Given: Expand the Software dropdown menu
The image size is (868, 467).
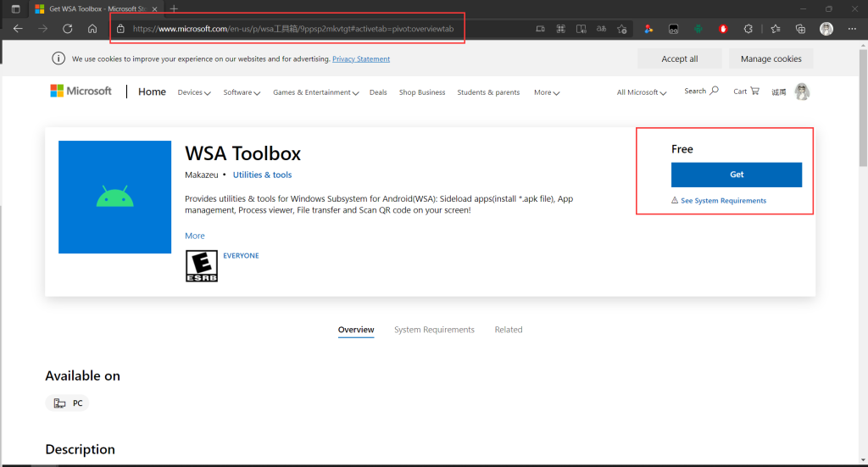Looking at the screenshot, I should [242, 92].
